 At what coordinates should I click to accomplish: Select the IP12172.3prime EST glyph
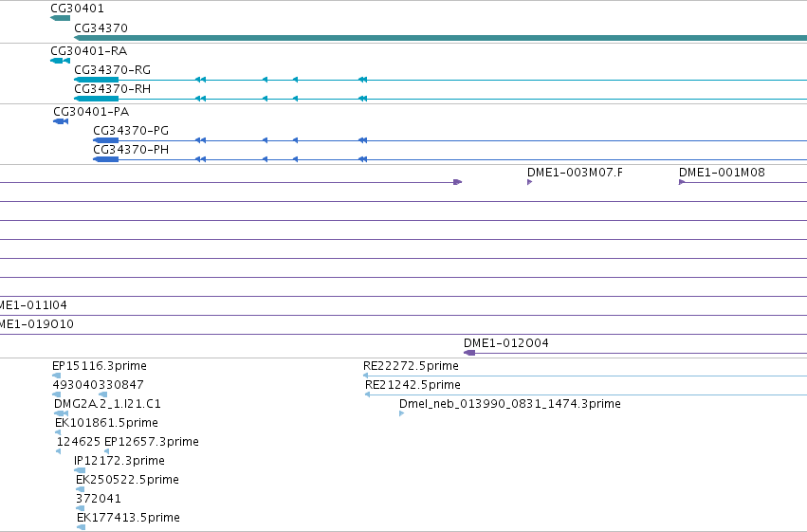click(x=80, y=470)
